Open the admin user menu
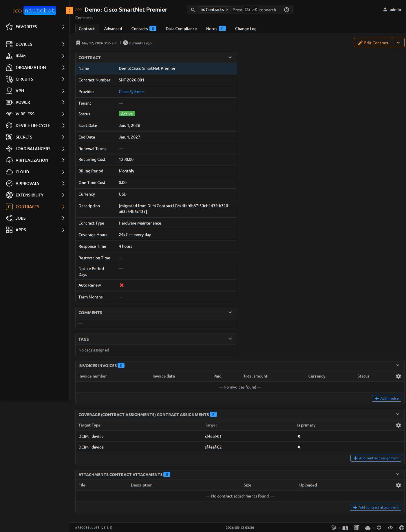Screen dimensions: 406x532 tap(392, 10)
